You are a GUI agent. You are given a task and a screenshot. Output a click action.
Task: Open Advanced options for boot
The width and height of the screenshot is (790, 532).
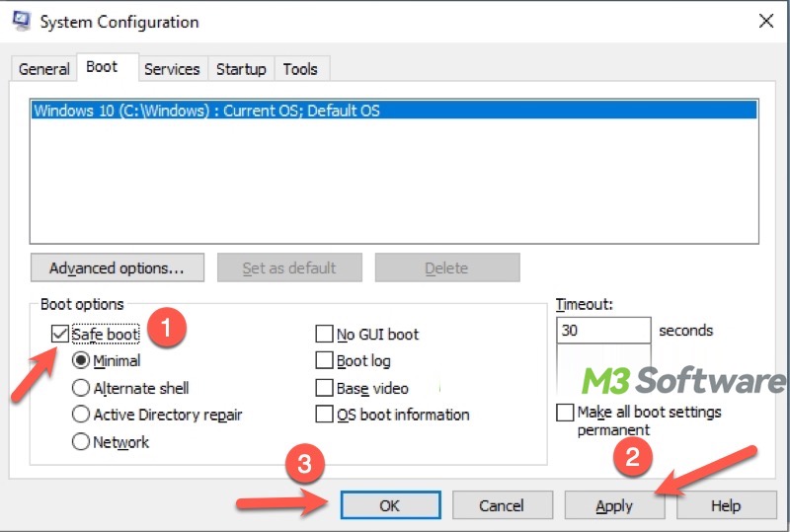pos(117,267)
